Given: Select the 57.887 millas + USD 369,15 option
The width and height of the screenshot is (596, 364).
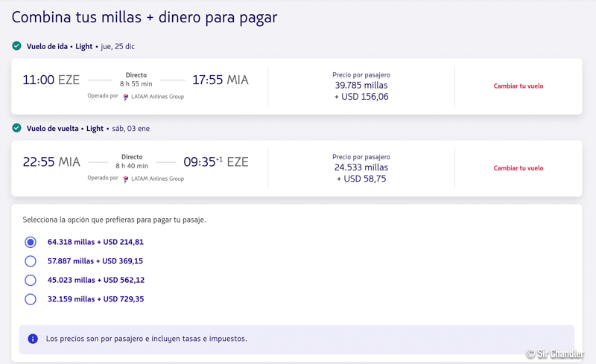Looking at the screenshot, I should click(x=31, y=261).
